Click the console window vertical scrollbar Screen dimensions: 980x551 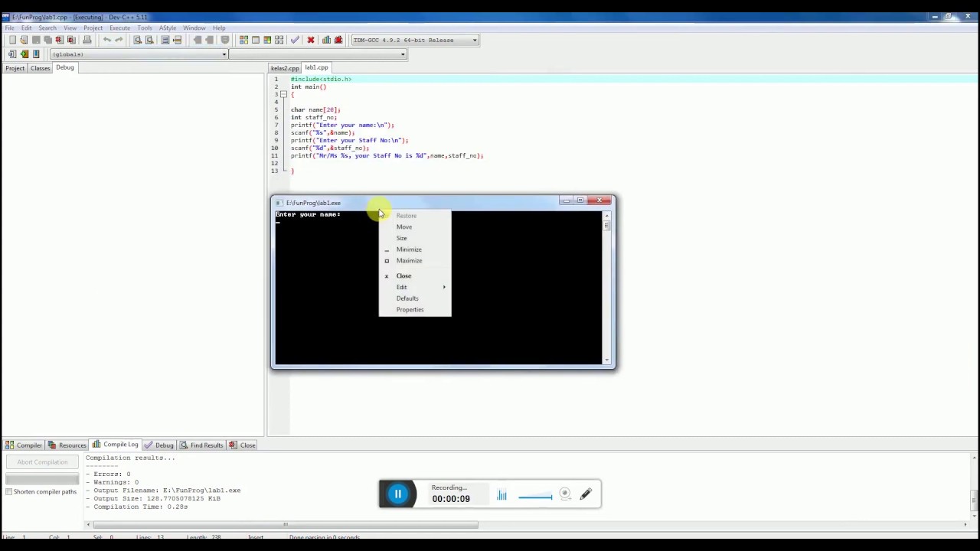pos(606,287)
